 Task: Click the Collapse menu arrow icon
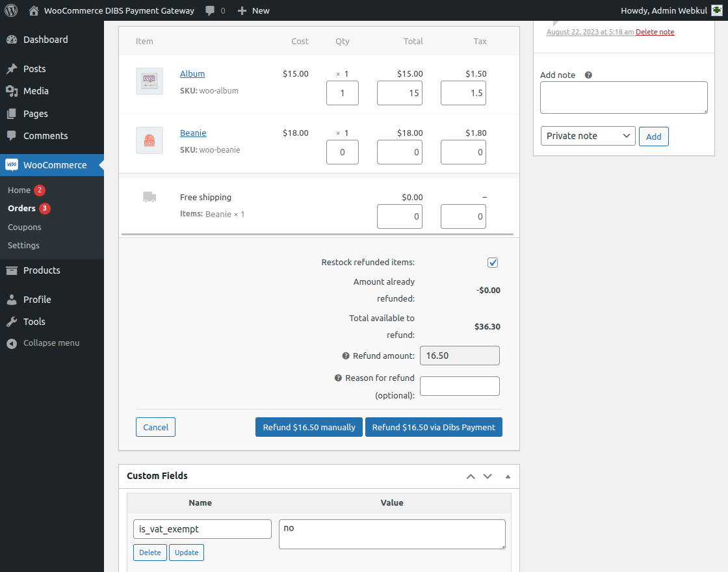[12, 343]
